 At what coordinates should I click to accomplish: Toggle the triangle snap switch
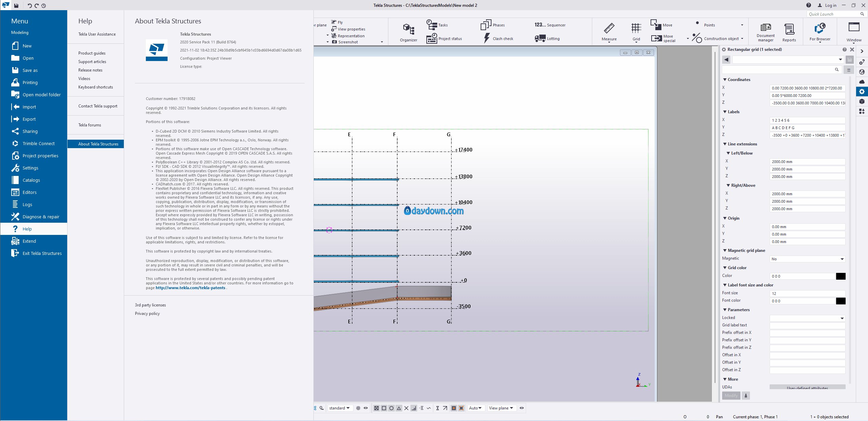(x=399, y=408)
